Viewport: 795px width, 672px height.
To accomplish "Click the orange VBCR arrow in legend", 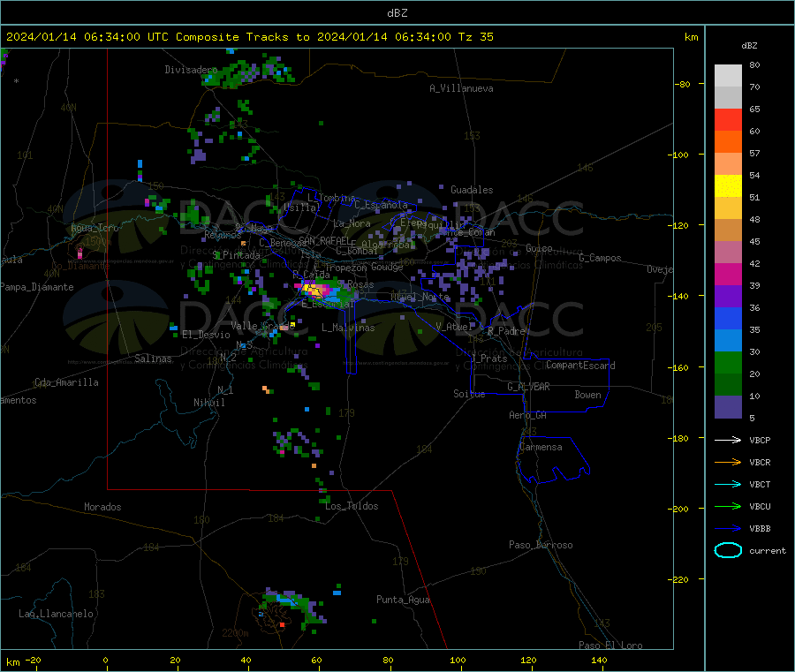I will point(728,462).
